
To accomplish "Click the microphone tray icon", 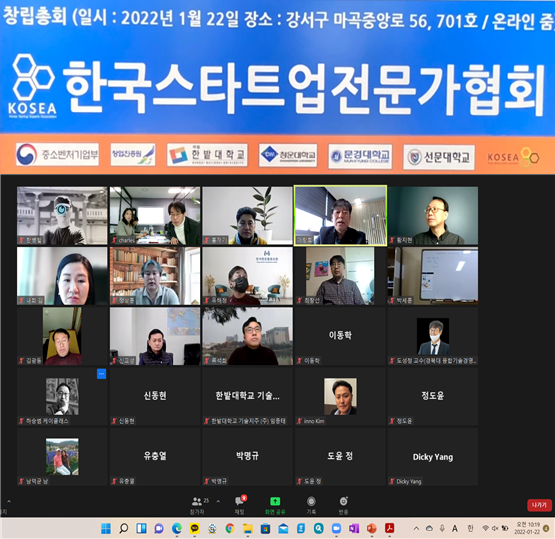I will (x=442, y=529).
